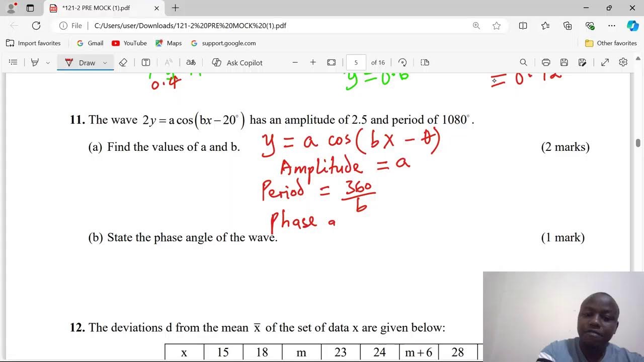This screenshot has width=644, height=362.
Task: Click the webcam video overlay
Action: 563,317
